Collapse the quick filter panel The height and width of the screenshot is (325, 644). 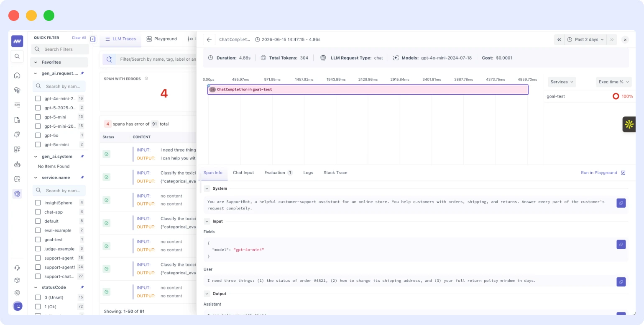point(93,39)
